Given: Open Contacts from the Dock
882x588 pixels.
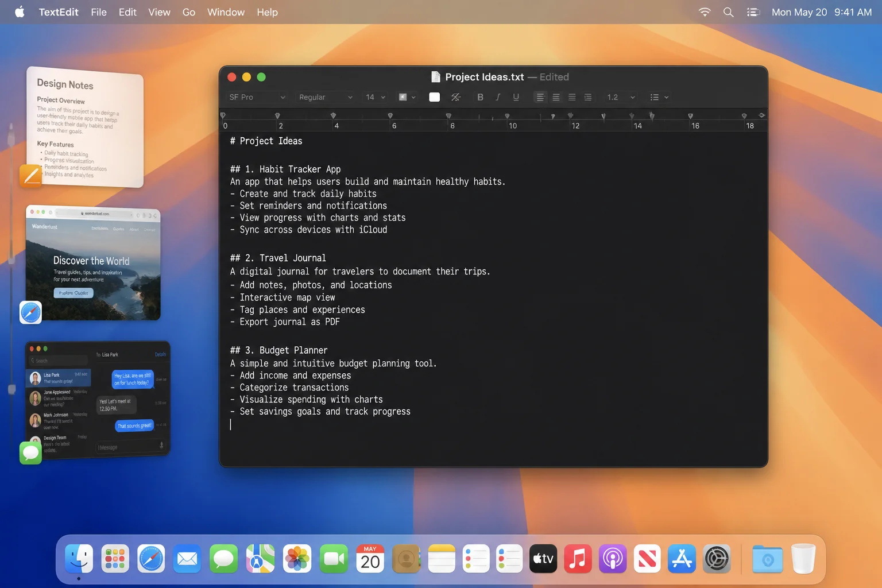Looking at the screenshot, I should [x=406, y=559].
